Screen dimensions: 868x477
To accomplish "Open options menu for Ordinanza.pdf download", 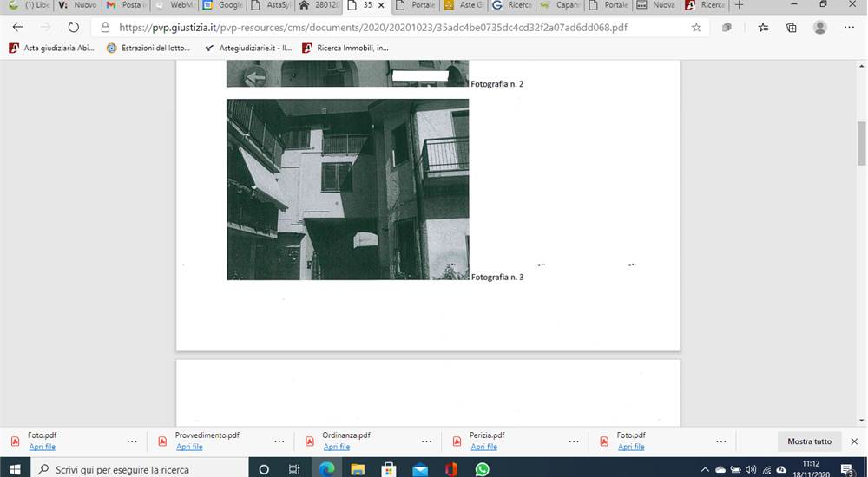I will tap(426, 441).
